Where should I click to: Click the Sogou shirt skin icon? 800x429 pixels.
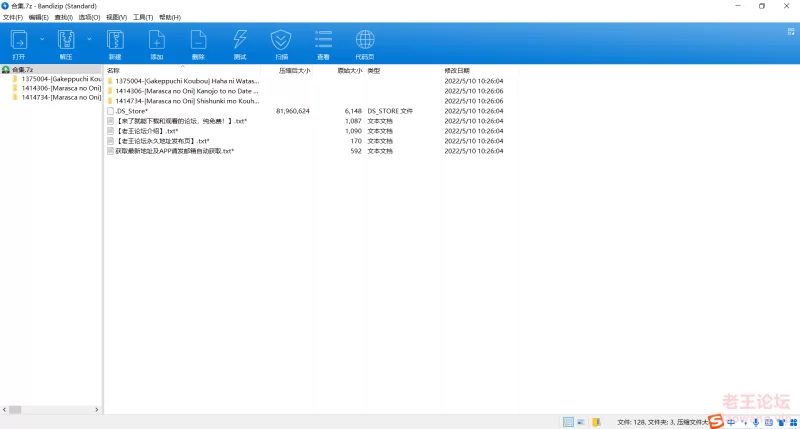click(x=781, y=422)
